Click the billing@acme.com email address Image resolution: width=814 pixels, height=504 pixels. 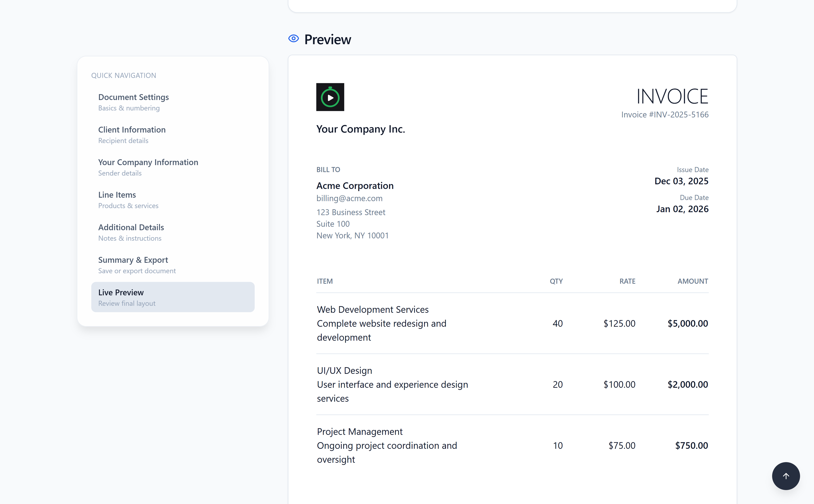pyautogui.click(x=349, y=198)
